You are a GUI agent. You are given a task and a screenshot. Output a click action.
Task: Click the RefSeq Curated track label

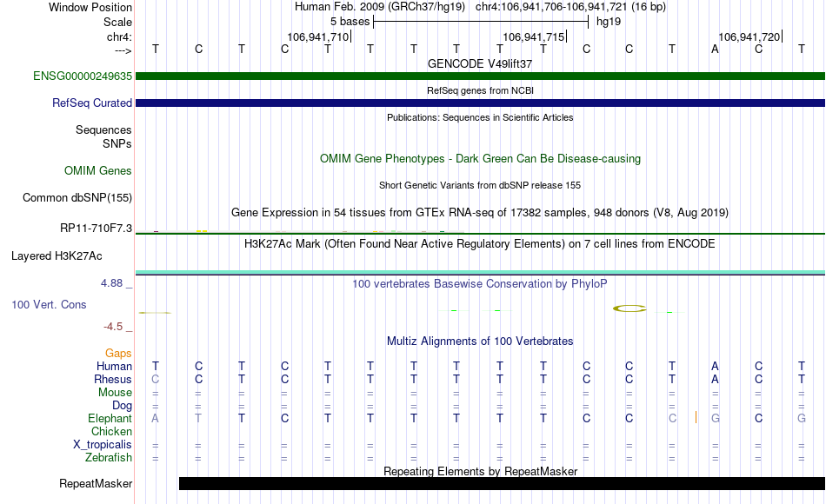[x=91, y=103]
